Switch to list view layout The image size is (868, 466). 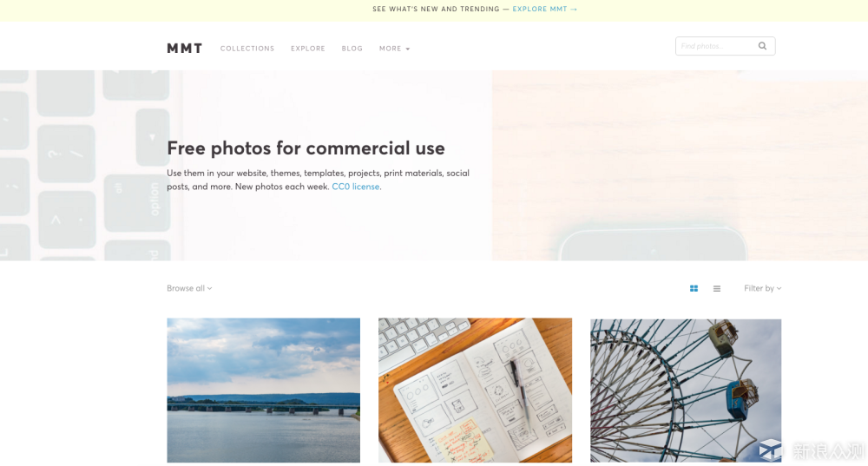[x=717, y=288]
